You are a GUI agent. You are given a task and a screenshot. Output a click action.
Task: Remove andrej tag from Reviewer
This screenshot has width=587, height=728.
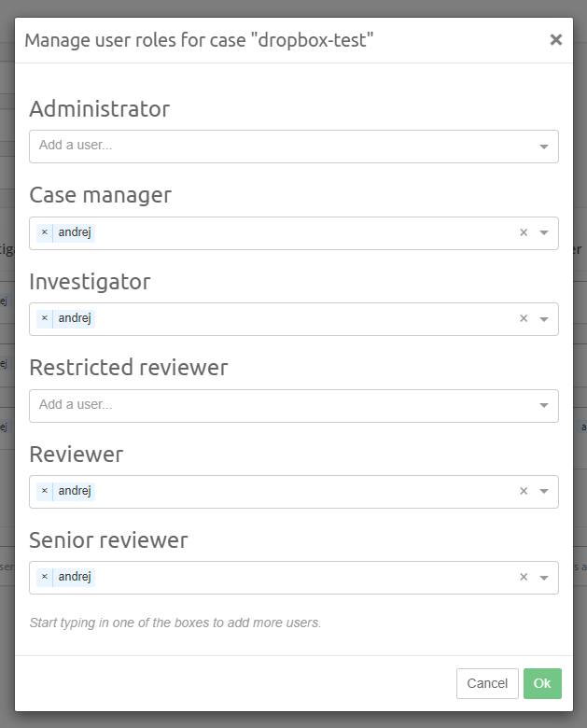tap(44, 491)
